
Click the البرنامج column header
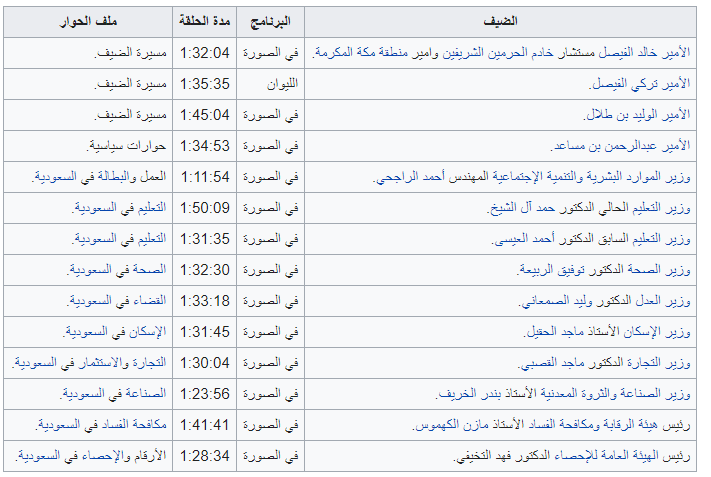point(270,21)
